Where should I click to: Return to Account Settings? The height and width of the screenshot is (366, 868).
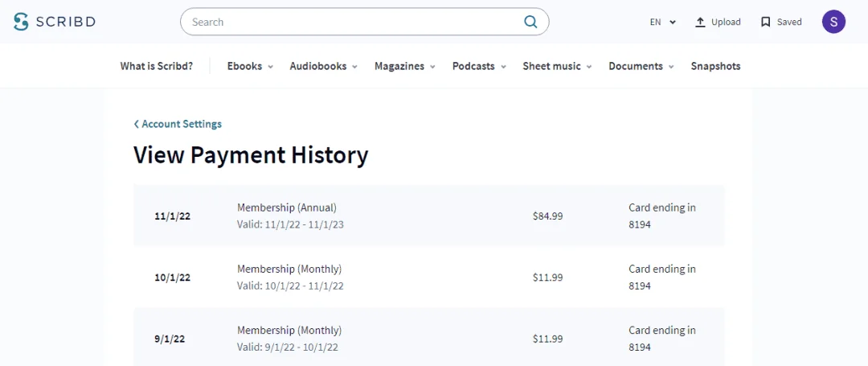182,124
